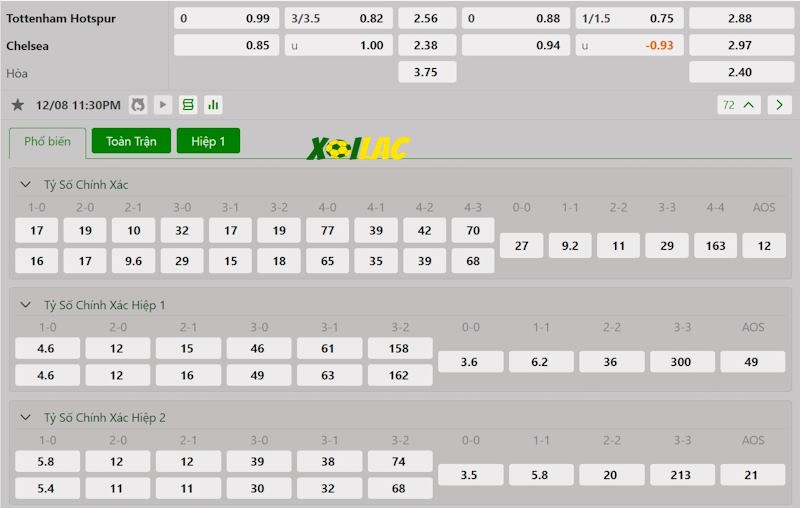Pick second-half 3-2 odds 74
The height and width of the screenshot is (508, 800).
[x=400, y=462]
